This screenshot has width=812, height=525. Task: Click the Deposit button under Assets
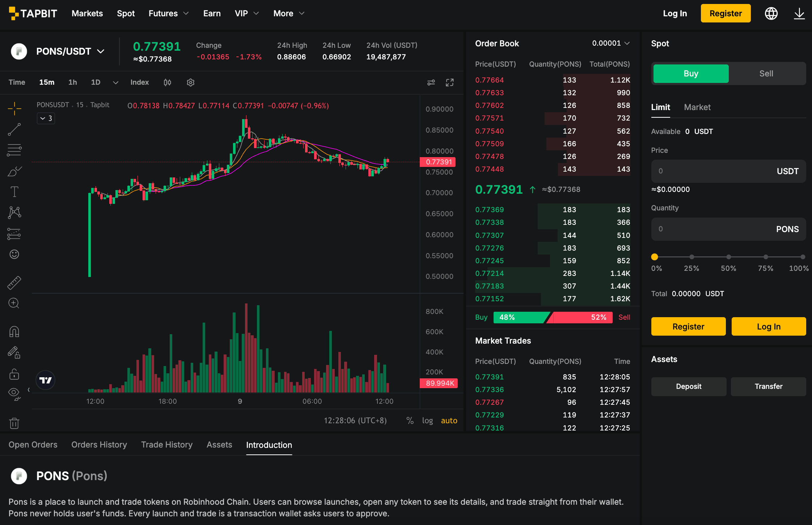(x=689, y=386)
